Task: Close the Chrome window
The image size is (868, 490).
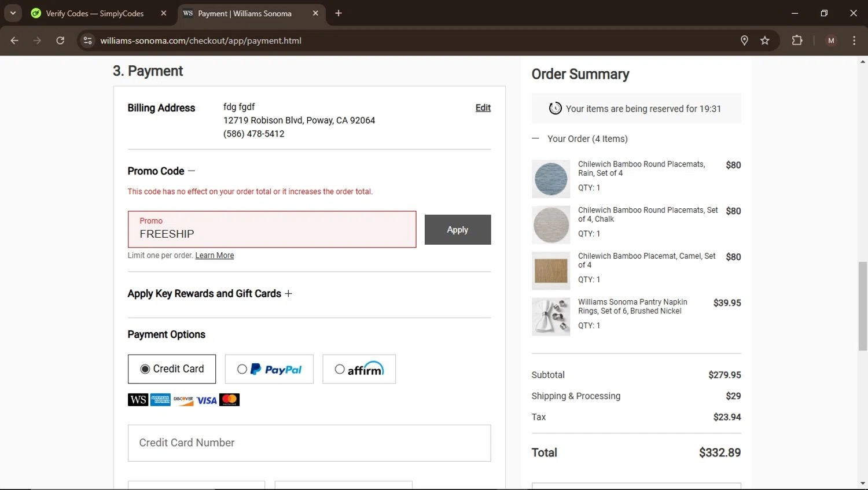Action: click(x=854, y=13)
